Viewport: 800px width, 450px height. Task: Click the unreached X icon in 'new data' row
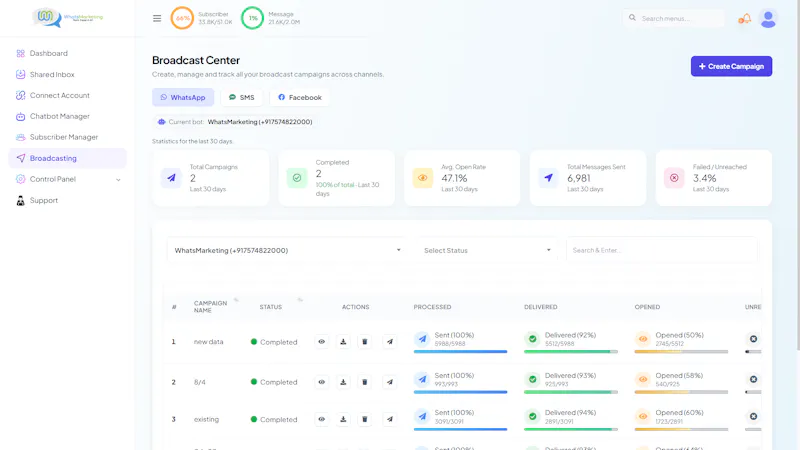(753, 339)
